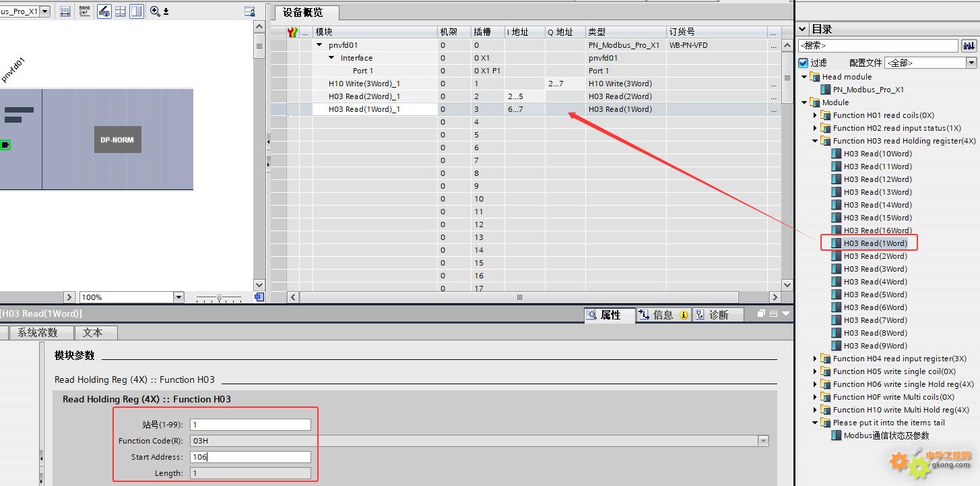Click the network view toolbar icon with arrows
This screenshot has width=980, height=486.
pyautogui.click(x=65, y=11)
